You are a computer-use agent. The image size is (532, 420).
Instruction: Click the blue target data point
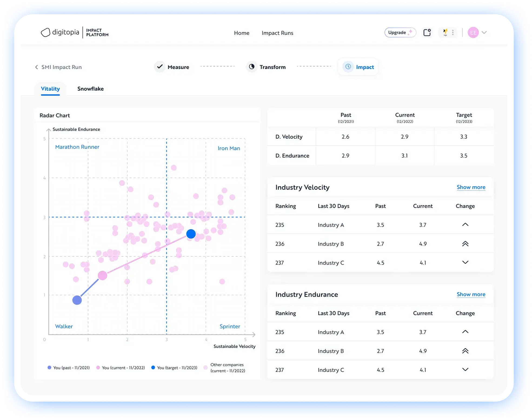point(191,234)
